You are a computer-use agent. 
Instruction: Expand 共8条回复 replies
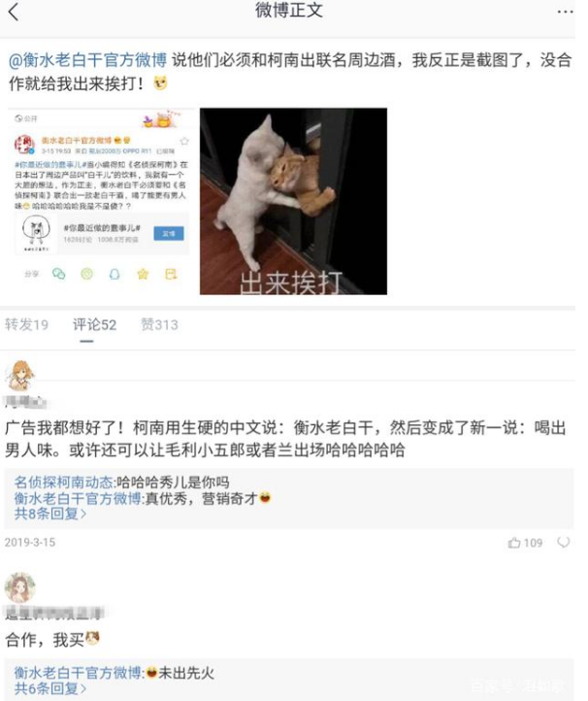50,514
